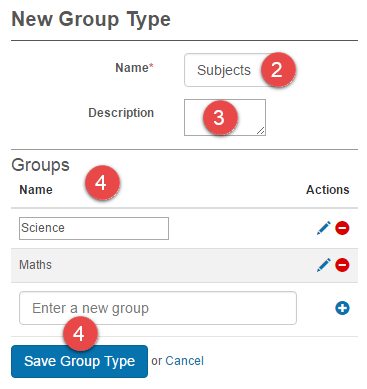
Task: Select the Description text area
Action: (x=225, y=117)
